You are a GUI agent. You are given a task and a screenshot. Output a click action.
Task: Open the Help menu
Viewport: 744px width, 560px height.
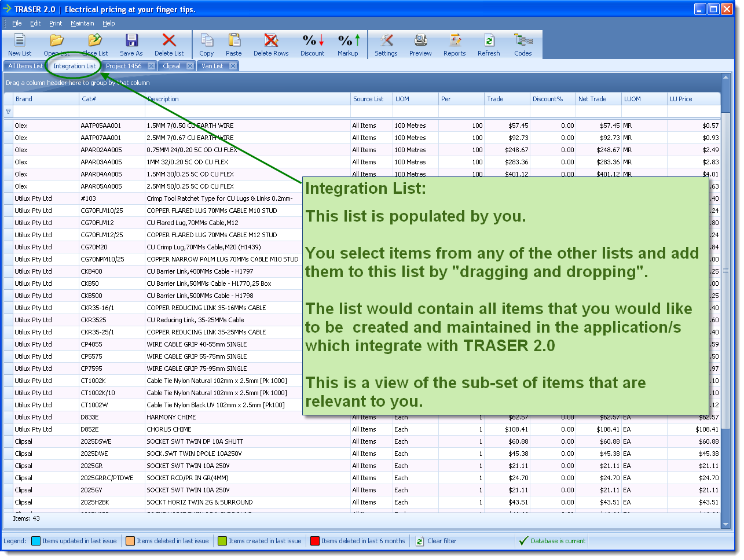(x=109, y=23)
